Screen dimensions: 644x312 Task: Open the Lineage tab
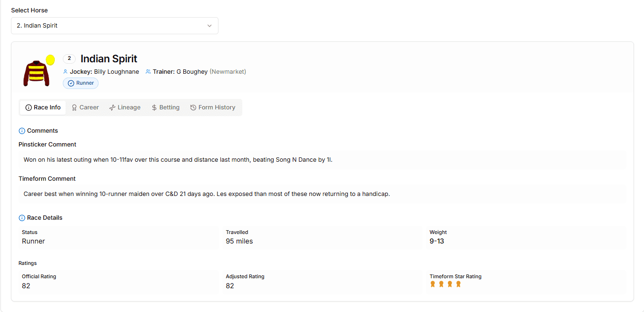pos(125,107)
